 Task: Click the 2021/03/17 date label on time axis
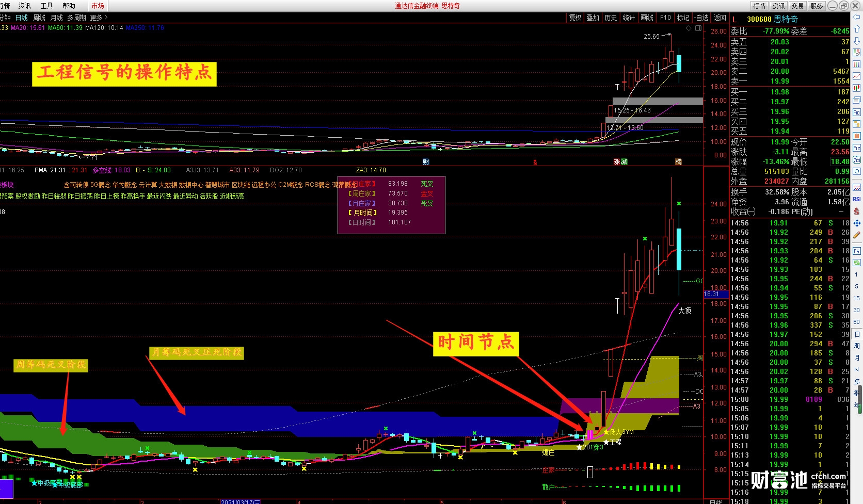241,501
